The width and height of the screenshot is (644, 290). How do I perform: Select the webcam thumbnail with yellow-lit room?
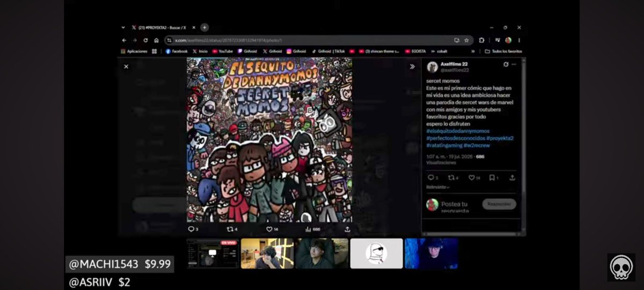(x=267, y=253)
